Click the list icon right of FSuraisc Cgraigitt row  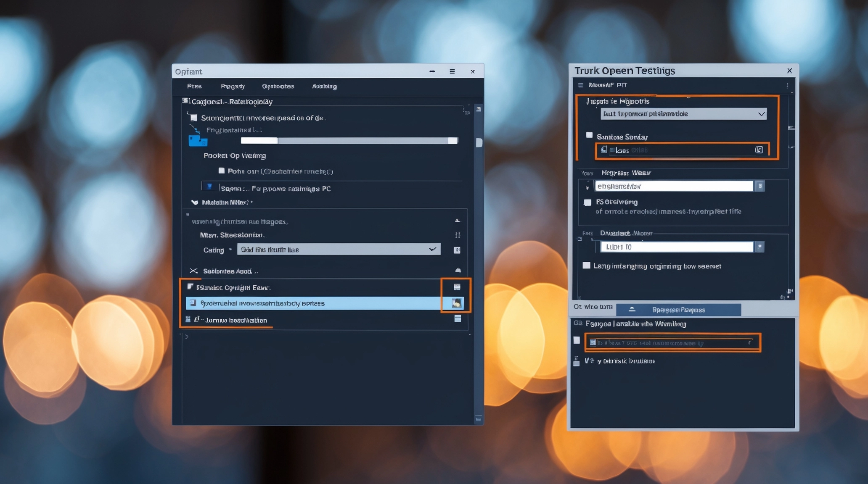(457, 287)
